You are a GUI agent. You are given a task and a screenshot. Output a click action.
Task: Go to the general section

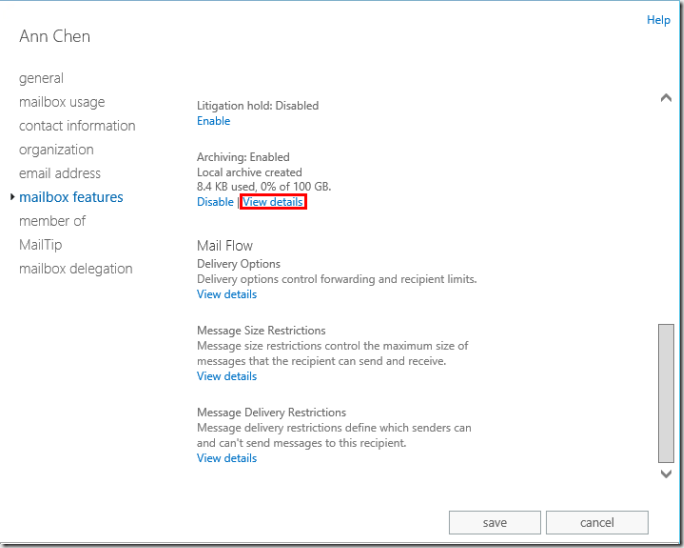pos(41,78)
